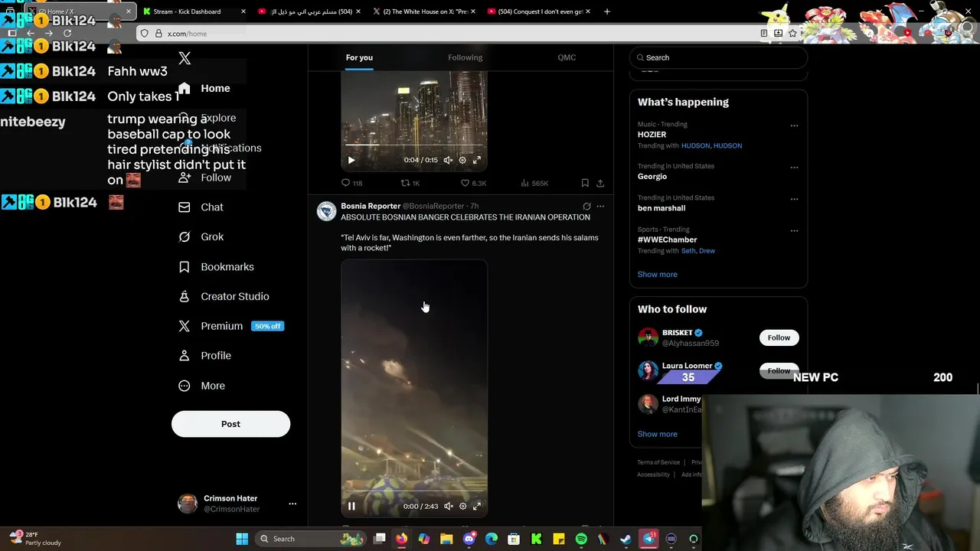Share the city night video post
The height and width of the screenshot is (551, 980).
click(x=600, y=183)
